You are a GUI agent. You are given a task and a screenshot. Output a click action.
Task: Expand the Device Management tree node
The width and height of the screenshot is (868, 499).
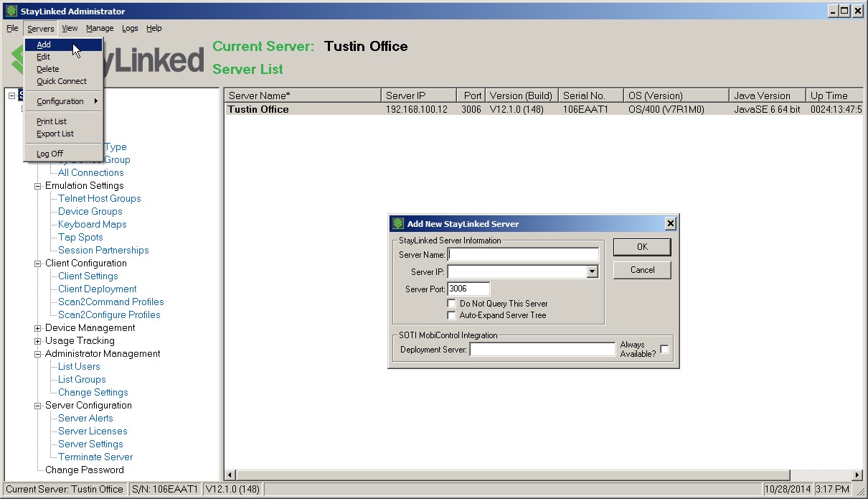pos(37,327)
